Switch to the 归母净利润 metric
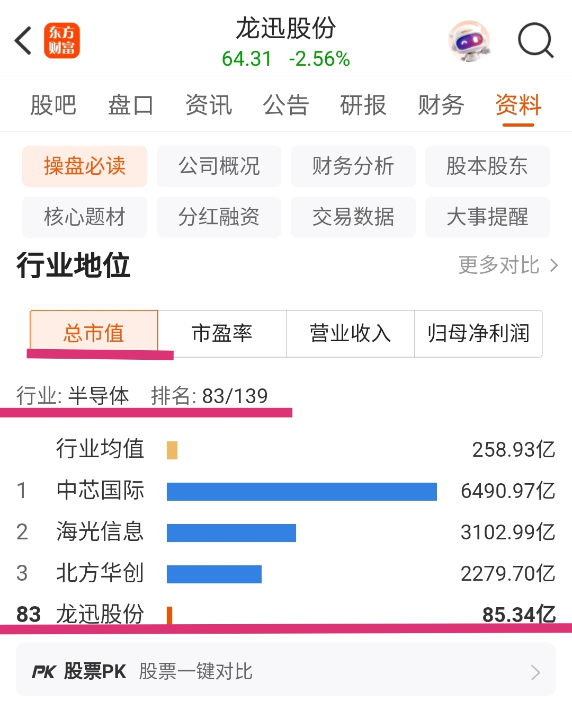This screenshot has height=728, width=572. 478,333
